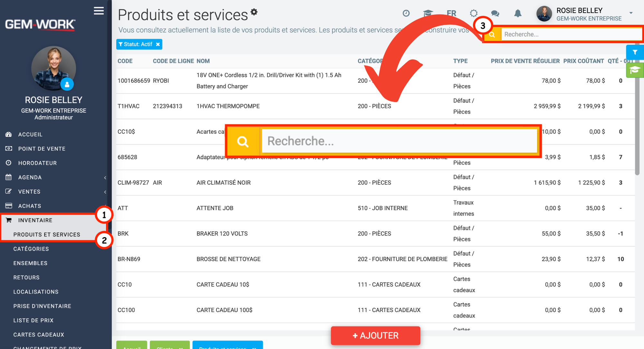Screen dimensions: 644x349
Task: Open the graduation cap training icon in header
Action: [x=428, y=13]
